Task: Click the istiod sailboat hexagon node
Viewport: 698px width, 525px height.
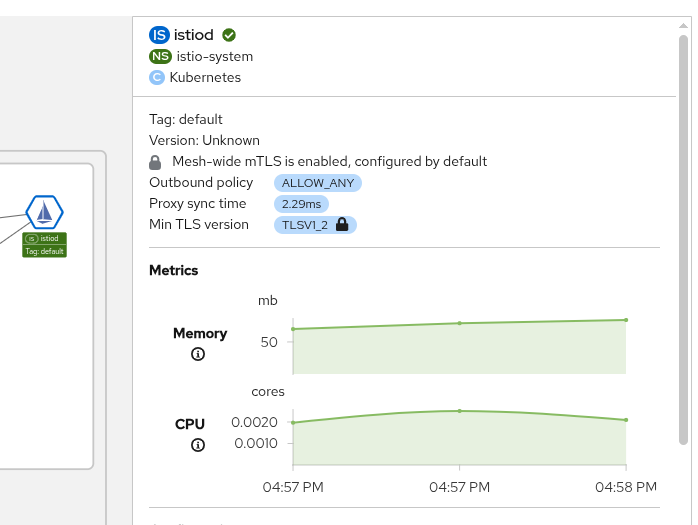Action: 44,212
